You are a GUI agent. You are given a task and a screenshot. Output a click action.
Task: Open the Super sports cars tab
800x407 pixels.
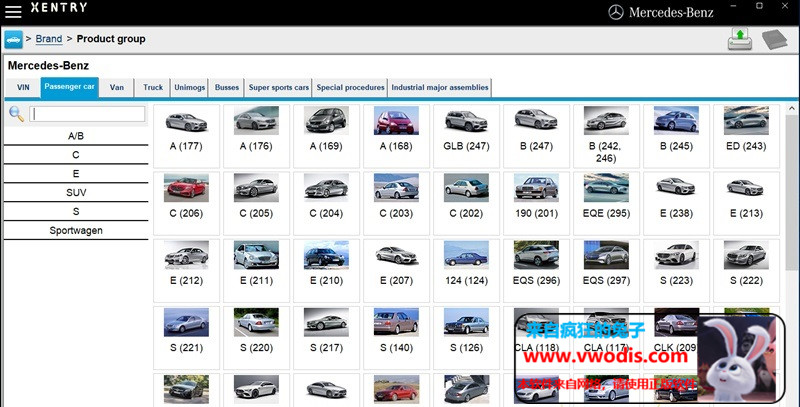[x=279, y=87]
